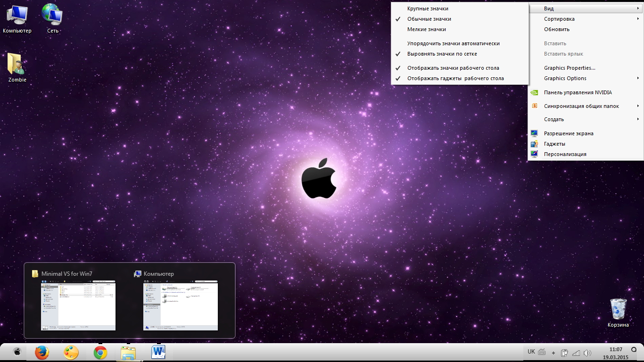
Task: Click the orange S sync icon in context menu
Action: tap(534, 106)
